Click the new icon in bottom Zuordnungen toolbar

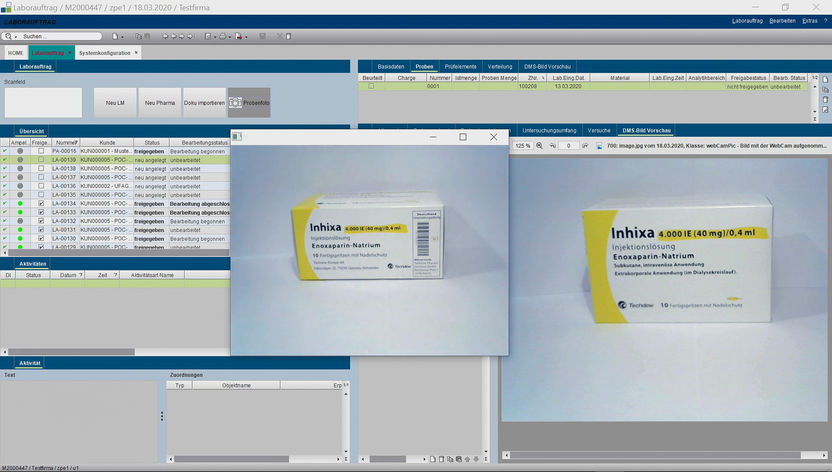[432, 459]
